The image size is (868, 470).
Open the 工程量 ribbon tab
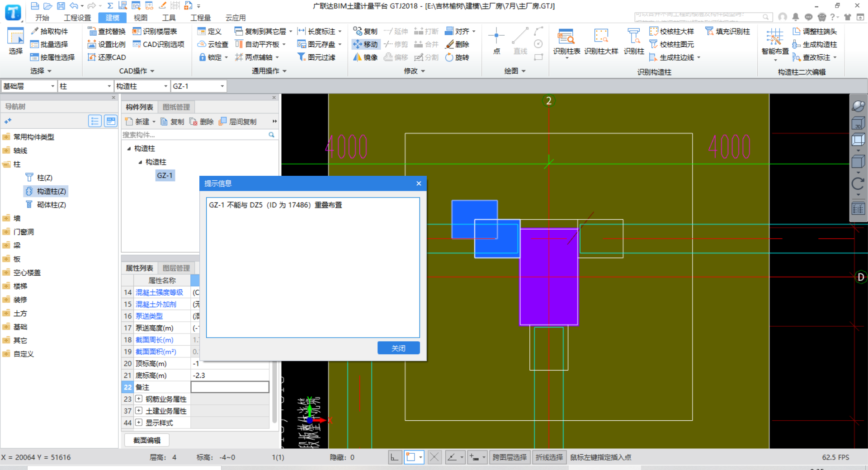coord(201,18)
